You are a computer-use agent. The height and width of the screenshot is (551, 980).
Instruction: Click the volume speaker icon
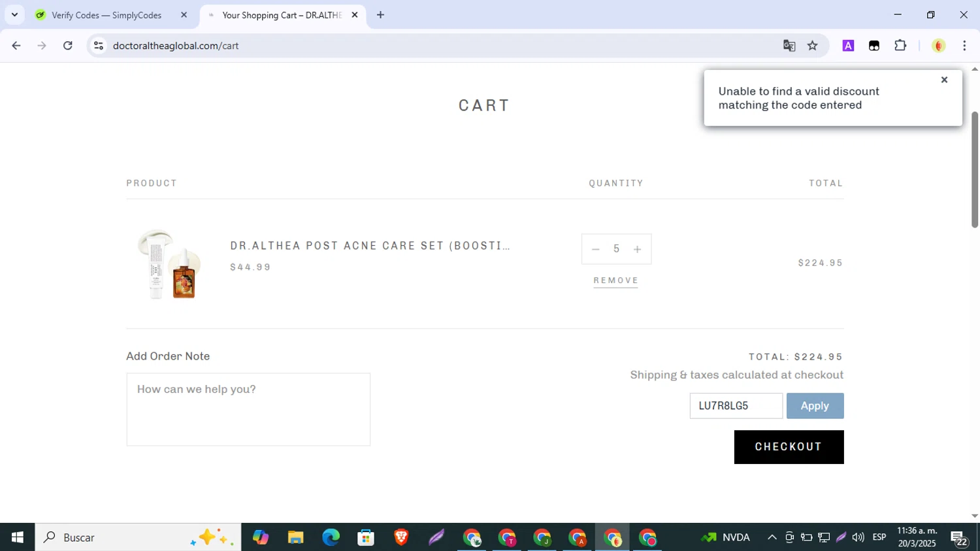coord(858,537)
